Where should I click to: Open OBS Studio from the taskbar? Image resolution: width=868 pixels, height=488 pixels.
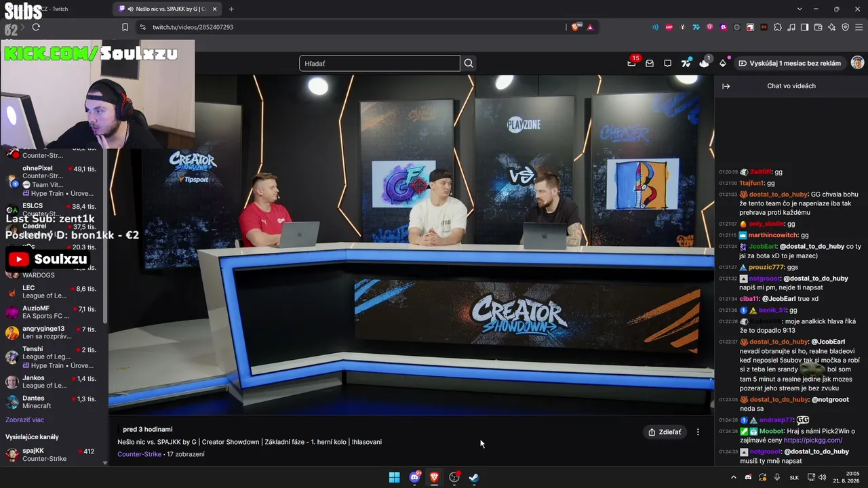point(454,477)
